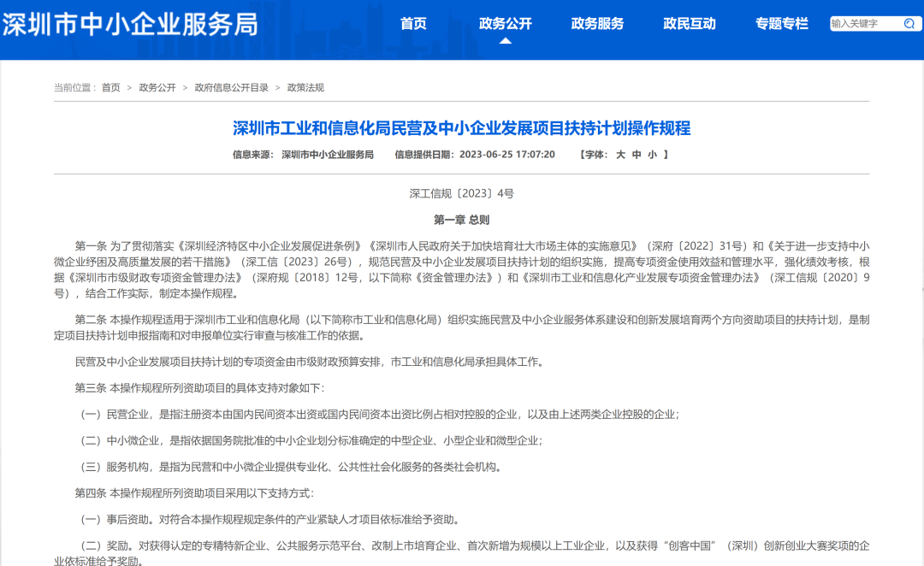Screen dimensions: 924x566
Task: Go to 政务公开 in the breadcrumb
Action: pos(157,88)
